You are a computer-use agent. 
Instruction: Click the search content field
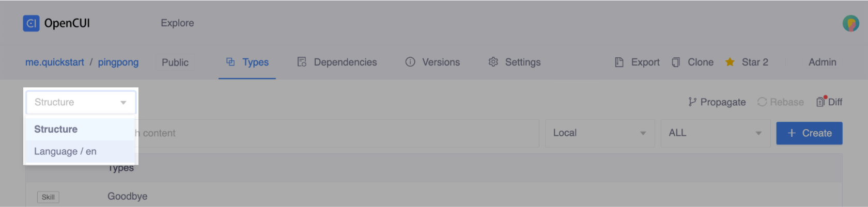coord(336,133)
